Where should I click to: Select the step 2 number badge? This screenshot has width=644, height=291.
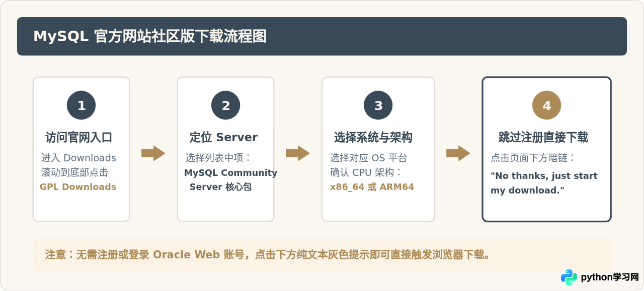(x=225, y=106)
